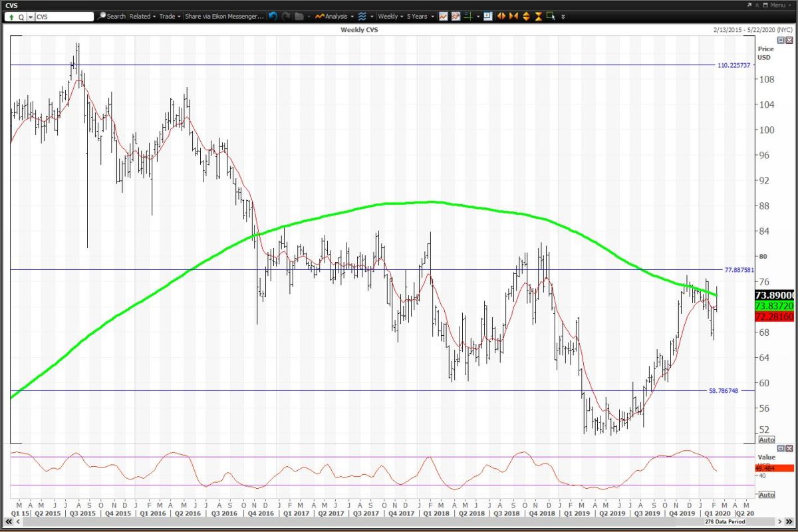Viewport: 798px width, 532px height.
Task: Toggle Auto scaling on price axis
Action: (x=767, y=440)
